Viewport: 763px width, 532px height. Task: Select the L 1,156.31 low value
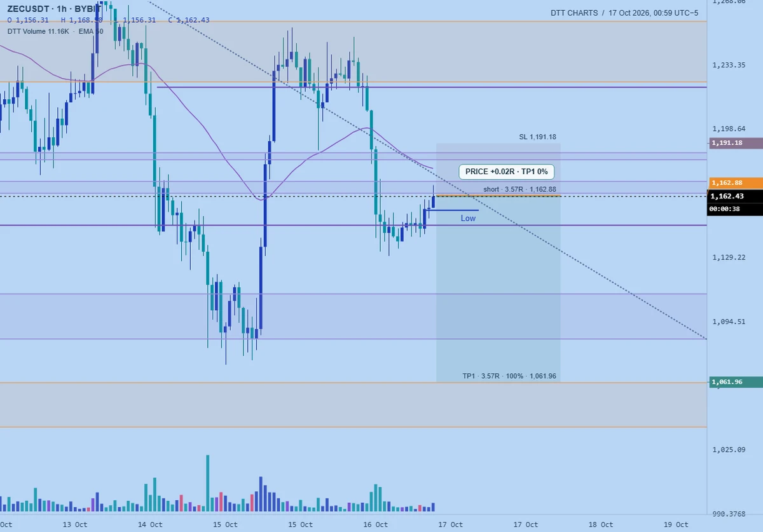135,20
